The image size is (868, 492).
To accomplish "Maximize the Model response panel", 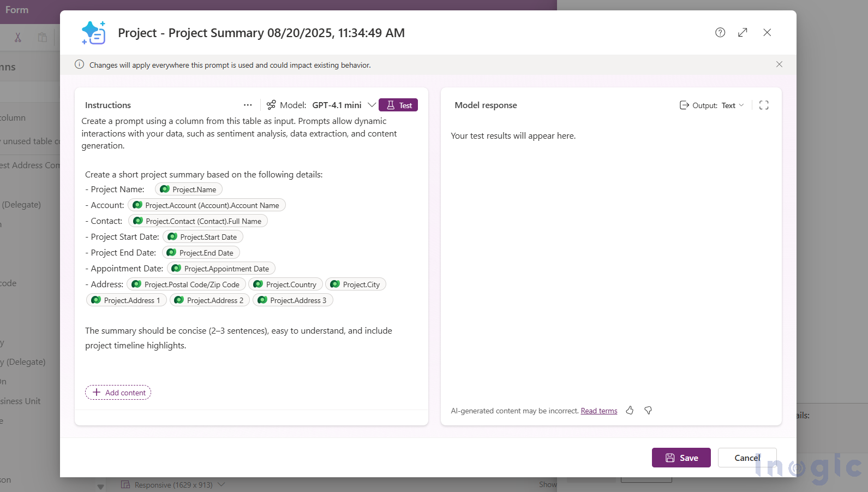I will pos(764,105).
